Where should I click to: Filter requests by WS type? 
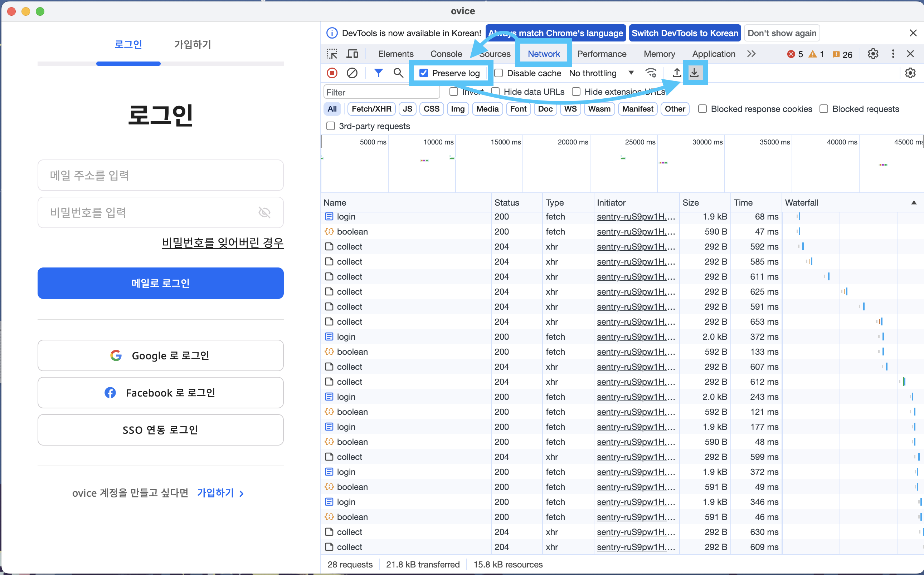pos(570,109)
